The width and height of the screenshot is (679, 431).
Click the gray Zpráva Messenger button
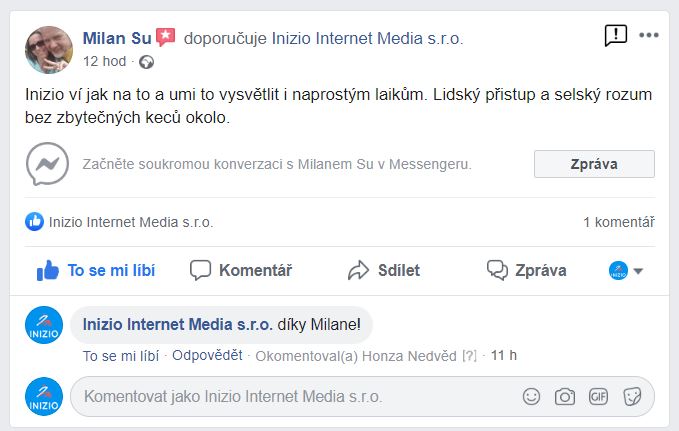tap(594, 164)
